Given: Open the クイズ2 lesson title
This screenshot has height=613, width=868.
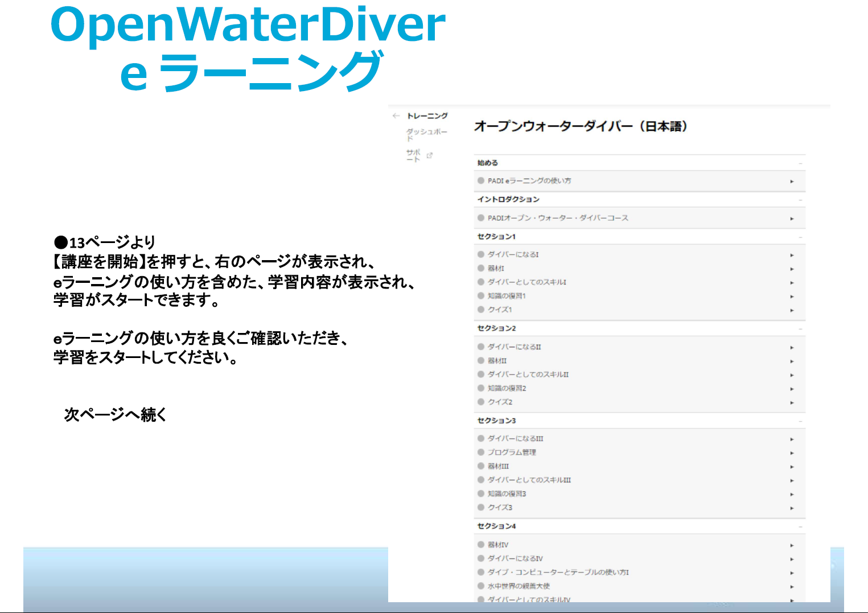Looking at the screenshot, I should point(500,402).
